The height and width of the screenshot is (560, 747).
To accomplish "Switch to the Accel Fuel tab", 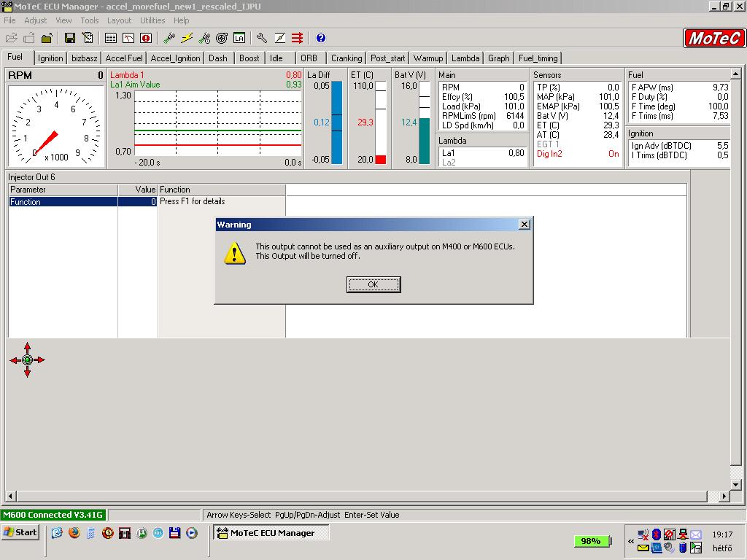I will pos(124,58).
